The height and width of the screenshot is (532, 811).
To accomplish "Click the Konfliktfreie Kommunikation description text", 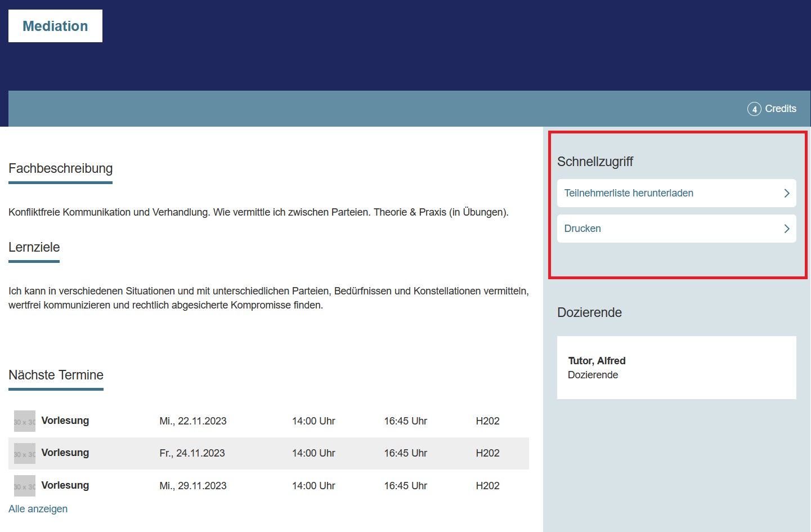I will (258, 212).
